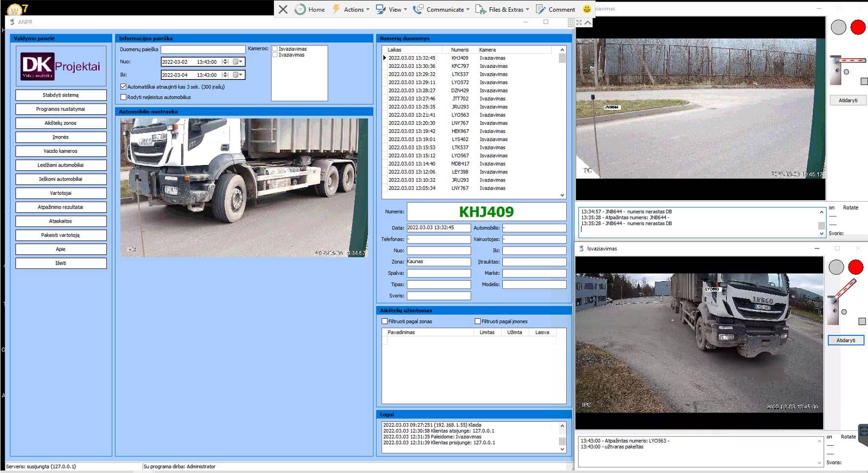Viewport: 868px width, 473px height.
Task: Open Vaizdo kameros settings
Action: pyautogui.click(x=61, y=151)
